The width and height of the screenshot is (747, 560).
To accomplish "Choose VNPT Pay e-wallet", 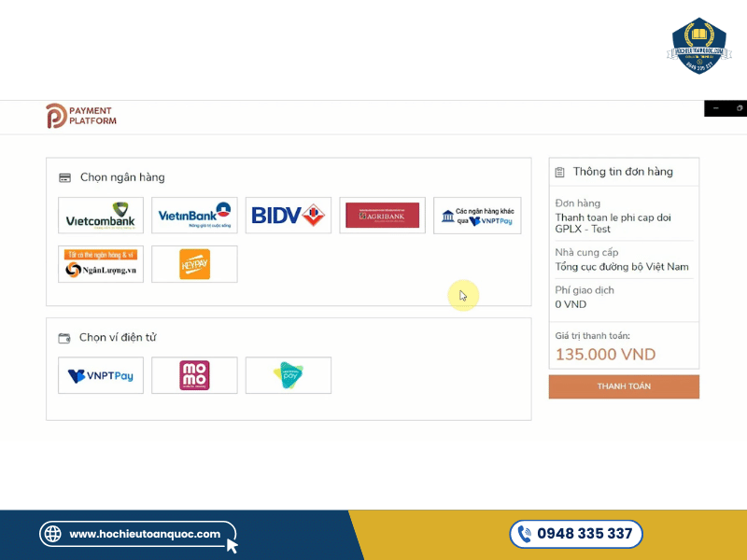I will [101, 375].
